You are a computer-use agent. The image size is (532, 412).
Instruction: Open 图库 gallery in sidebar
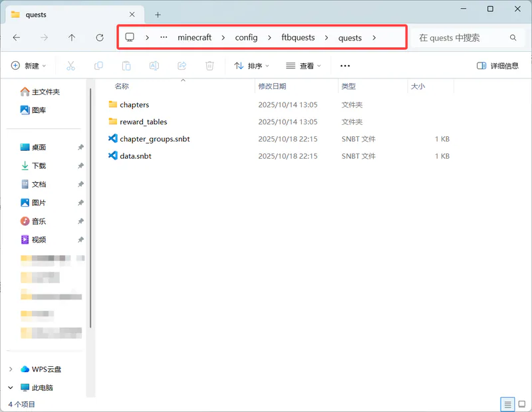(33, 110)
